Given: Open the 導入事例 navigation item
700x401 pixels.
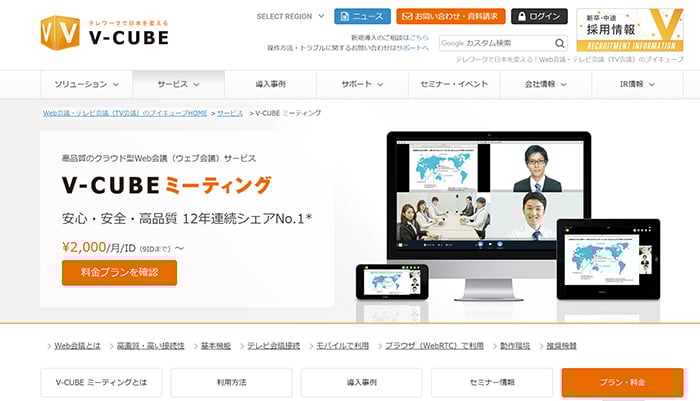Looking at the screenshot, I should point(271,84).
